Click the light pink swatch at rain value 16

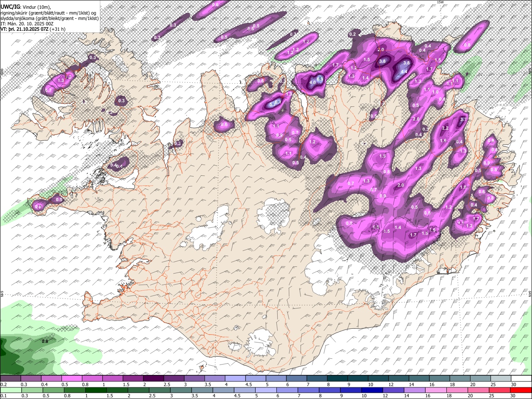435,390
